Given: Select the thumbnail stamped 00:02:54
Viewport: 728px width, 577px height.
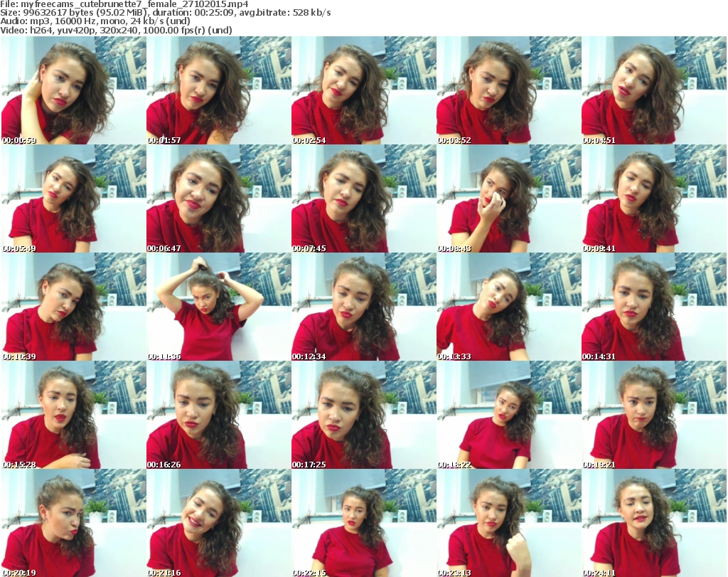Looking at the screenshot, I should click(x=363, y=90).
